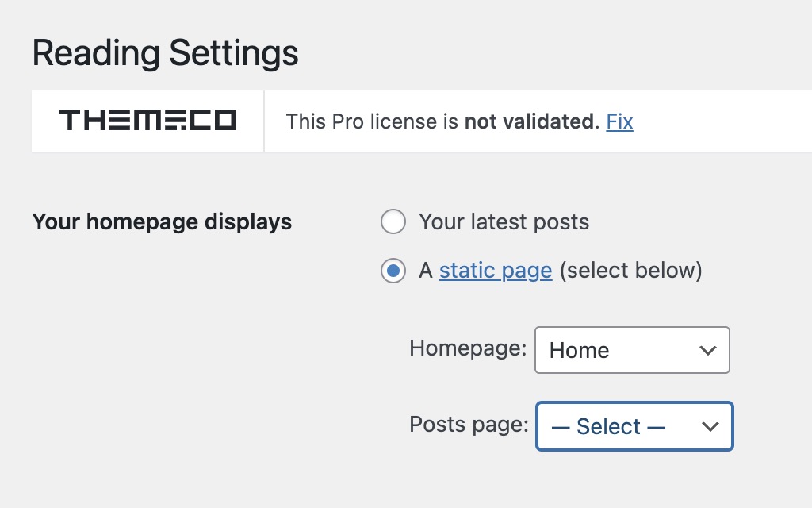Select the 'Your latest posts' radio button
Screen dimensions: 812x508
click(393, 222)
